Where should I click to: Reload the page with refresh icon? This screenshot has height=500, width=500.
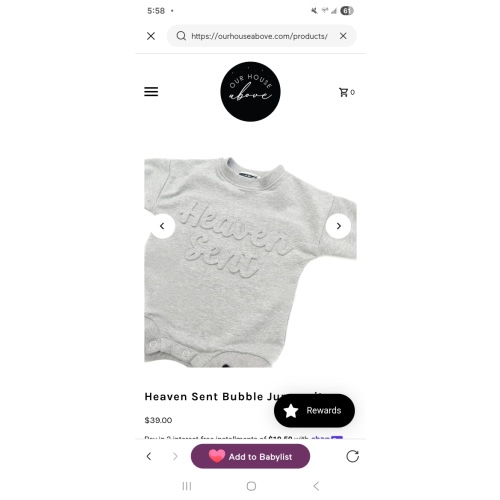(x=352, y=456)
